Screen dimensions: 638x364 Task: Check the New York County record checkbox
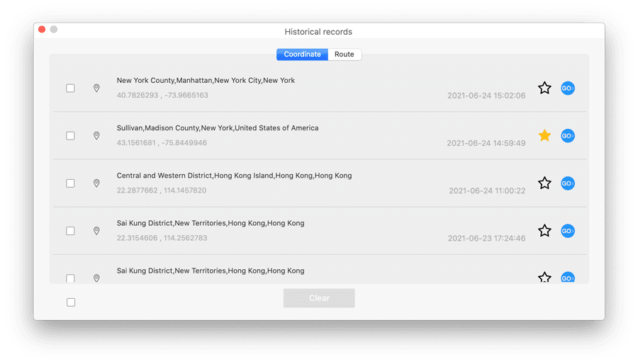tap(70, 88)
